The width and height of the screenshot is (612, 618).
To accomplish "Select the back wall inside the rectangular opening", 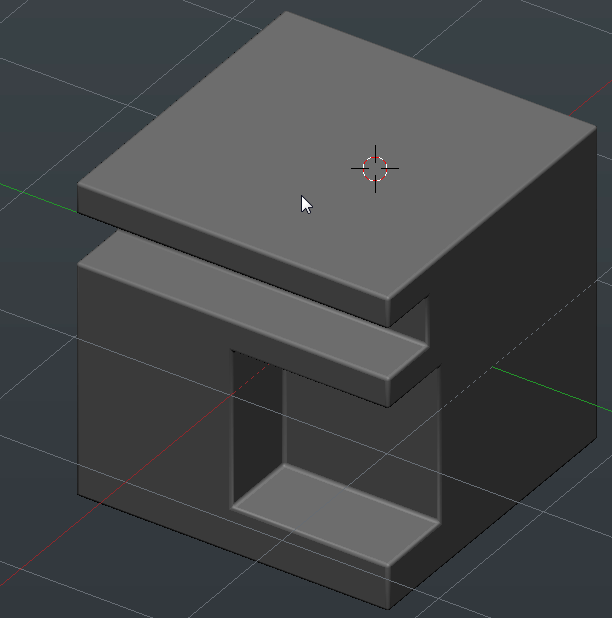I will pyautogui.click(x=360, y=430).
